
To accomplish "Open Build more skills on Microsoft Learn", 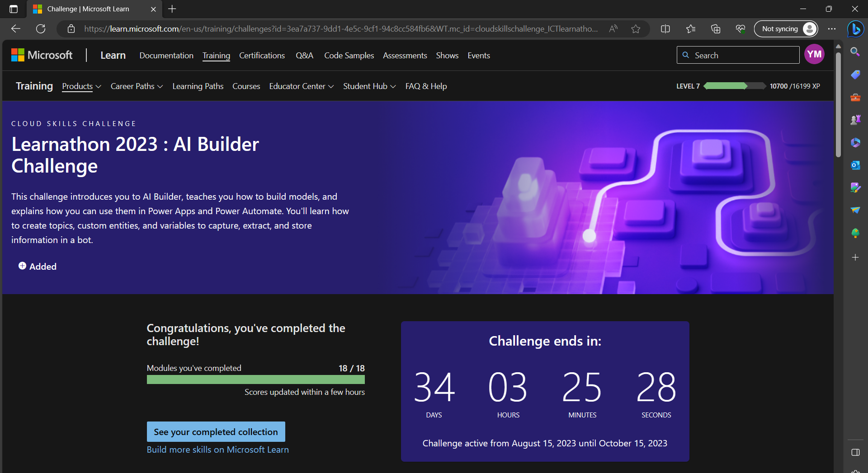I will pyautogui.click(x=217, y=449).
